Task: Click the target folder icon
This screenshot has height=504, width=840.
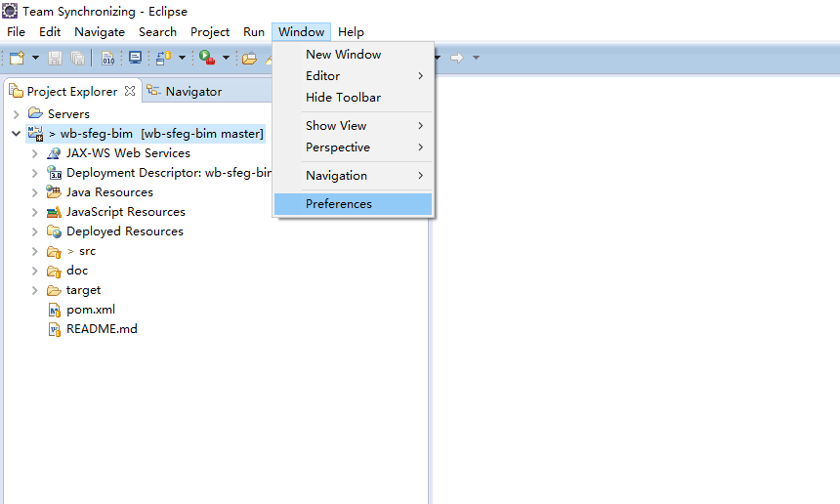Action: coord(54,290)
